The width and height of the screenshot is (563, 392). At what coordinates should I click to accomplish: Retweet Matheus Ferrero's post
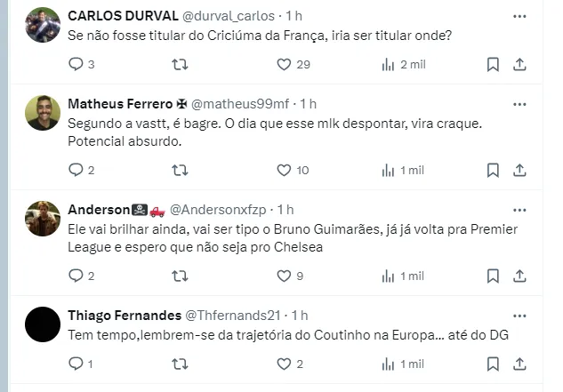click(179, 170)
